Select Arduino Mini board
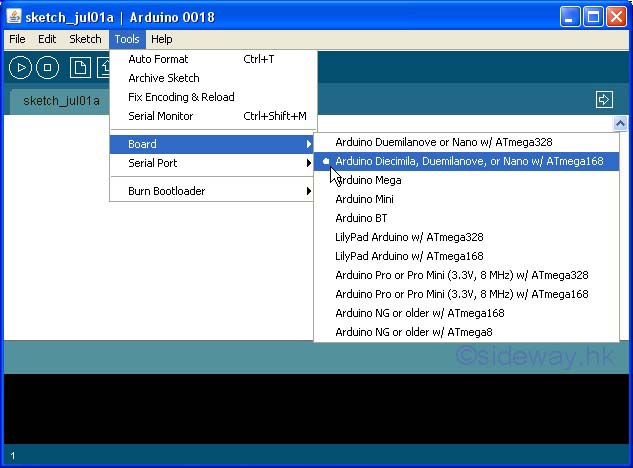Viewport: 633px width, 468px height. (x=466, y=199)
